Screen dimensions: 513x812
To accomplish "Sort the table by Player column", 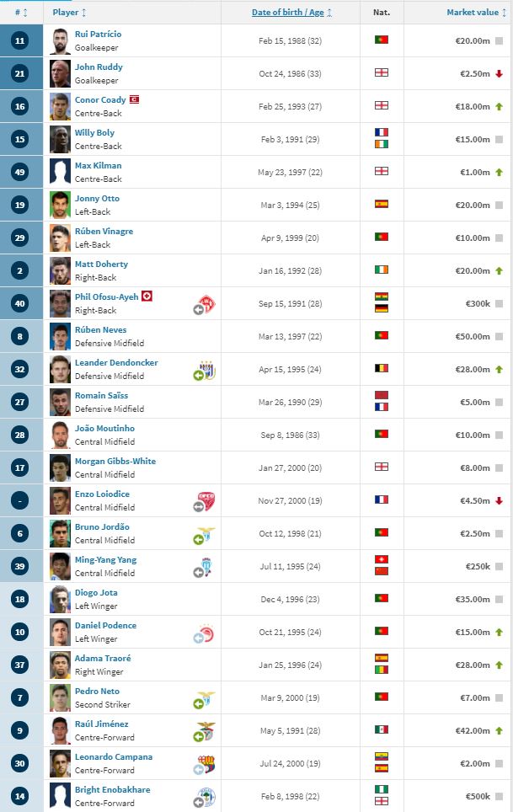I will [69, 13].
